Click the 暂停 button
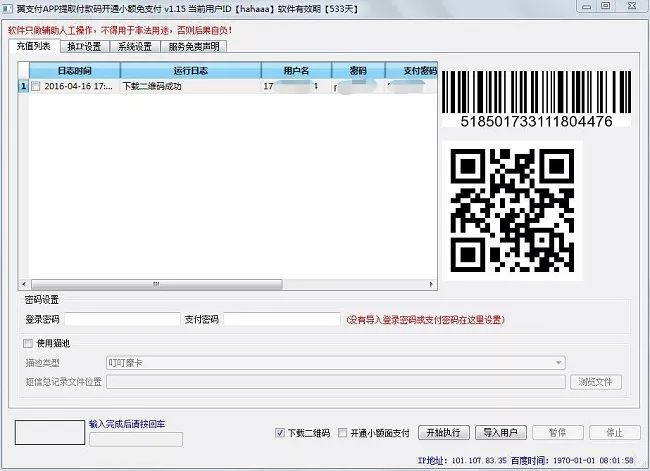The height and width of the screenshot is (471, 650). 558,432
